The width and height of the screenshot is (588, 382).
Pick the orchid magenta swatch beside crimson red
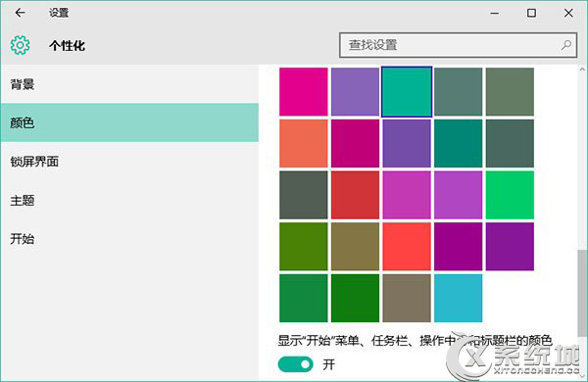pos(407,195)
